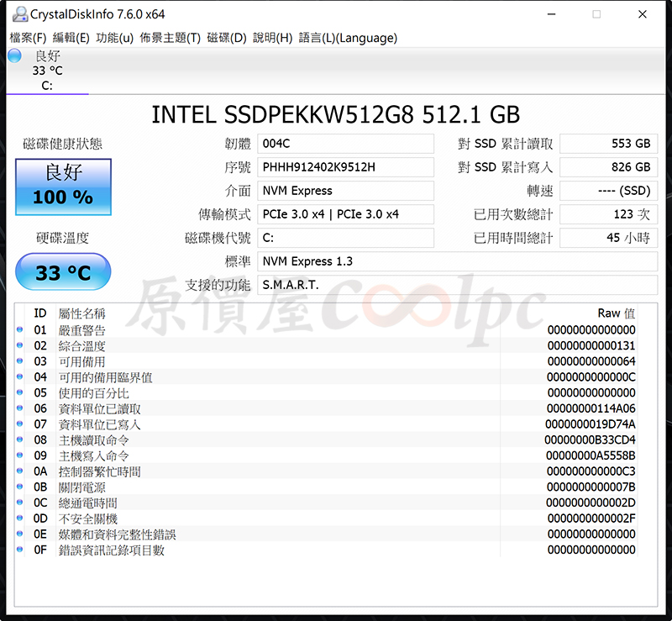
Task: Click status dot of row 02 綜合溫度
Action: (19, 345)
